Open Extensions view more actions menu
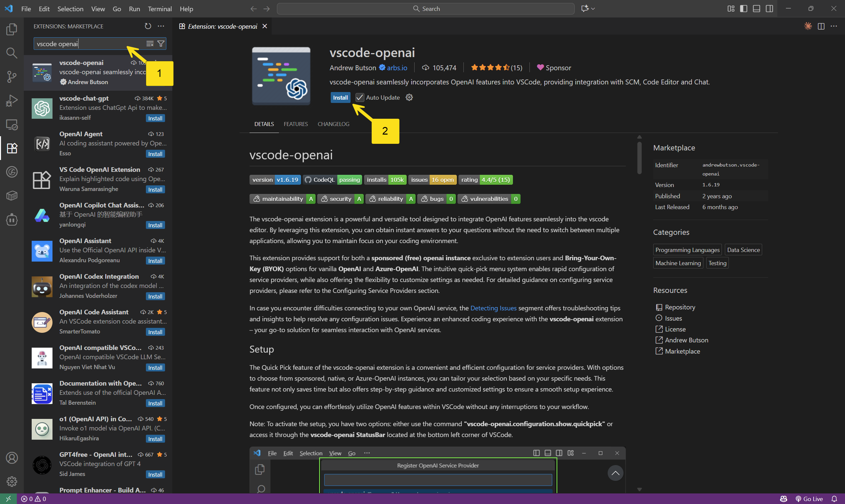The height and width of the screenshot is (504, 845). 161,26
